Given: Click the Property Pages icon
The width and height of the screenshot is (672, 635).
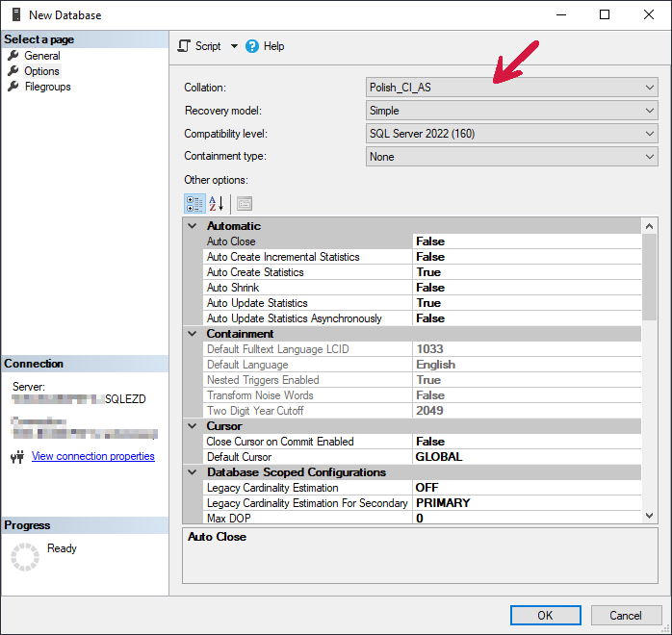Looking at the screenshot, I should tap(244, 203).
